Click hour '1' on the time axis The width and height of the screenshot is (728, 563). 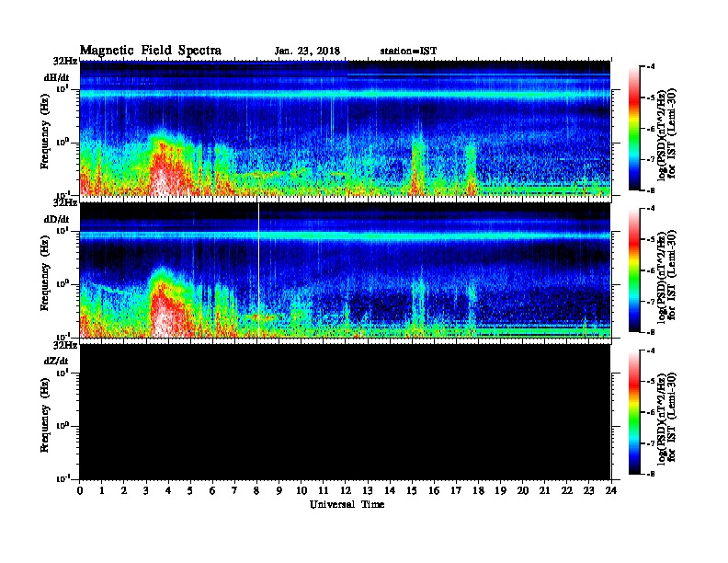point(102,491)
